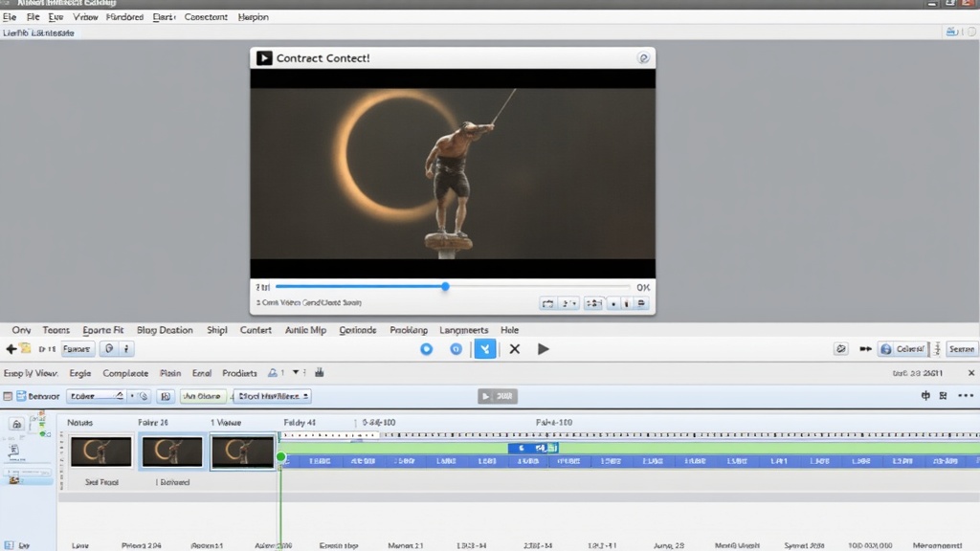Click the Sed Freod label under thumbnail
This screenshot has height=551, width=980.
(x=101, y=482)
